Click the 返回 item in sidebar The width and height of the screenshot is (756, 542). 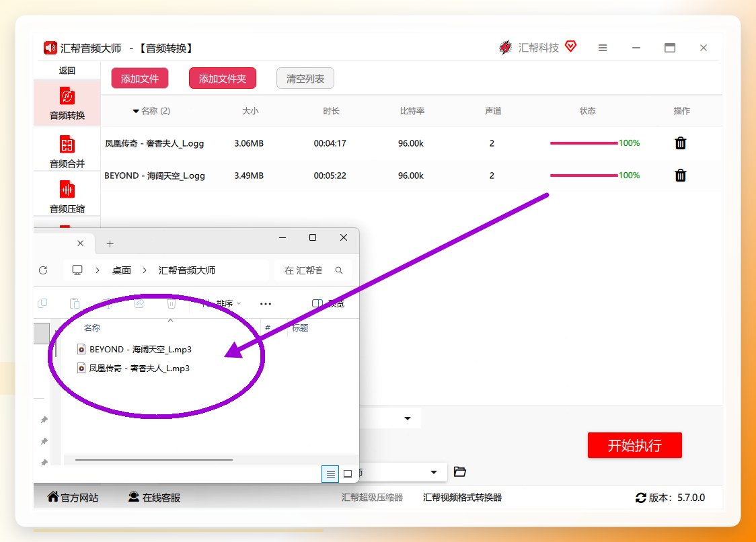[x=67, y=71]
